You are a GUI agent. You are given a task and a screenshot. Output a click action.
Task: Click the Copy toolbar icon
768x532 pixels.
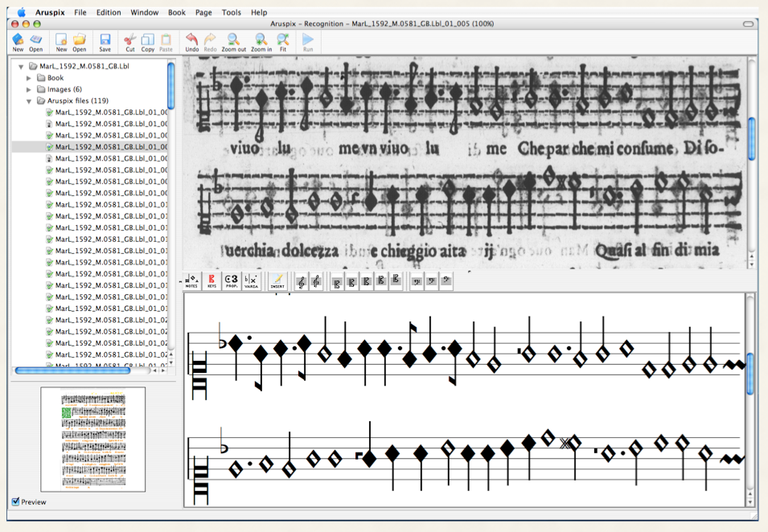pos(147,42)
